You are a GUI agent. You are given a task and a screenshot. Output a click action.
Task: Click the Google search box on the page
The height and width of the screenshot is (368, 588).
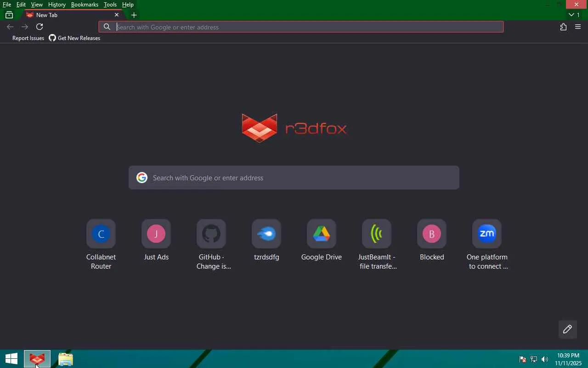click(x=294, y=178)
